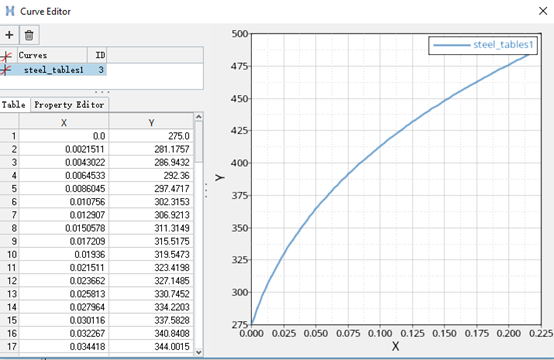
Task: Toggle plot icon of steel_tables1 row
Action: pyautogui.click(x=5, y=70)
